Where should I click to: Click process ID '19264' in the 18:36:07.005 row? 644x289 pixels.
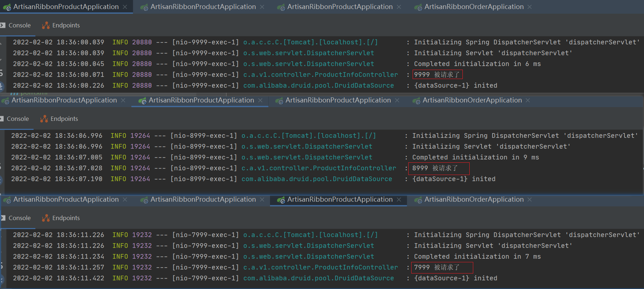[x=140, y=157]
